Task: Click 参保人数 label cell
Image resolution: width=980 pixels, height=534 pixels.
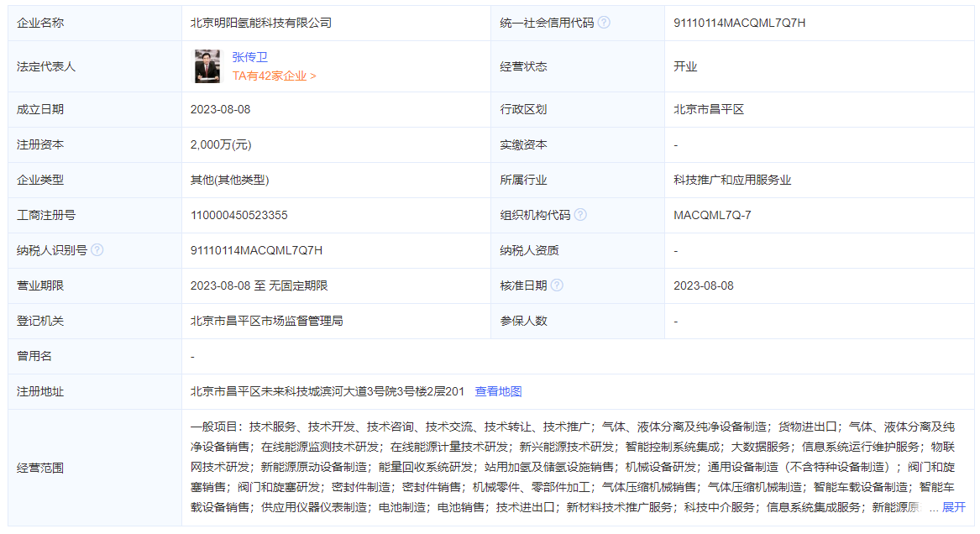Action: click(578, 321)
